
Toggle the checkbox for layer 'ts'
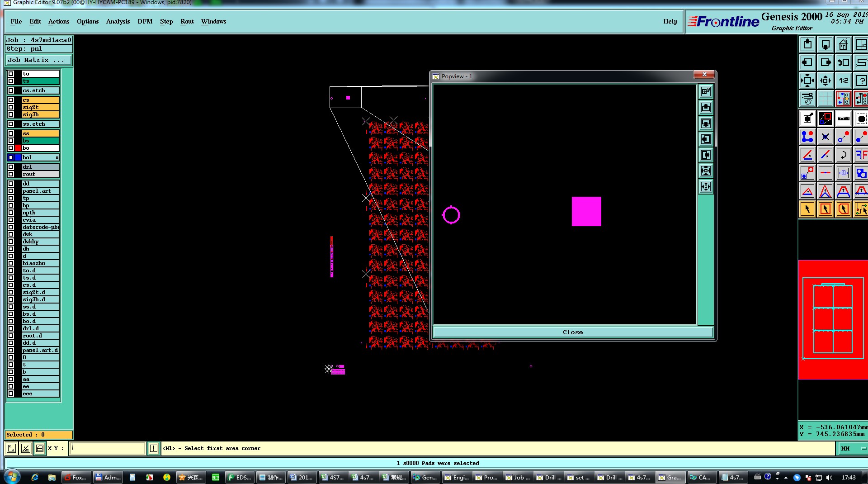tap(11, 81)
